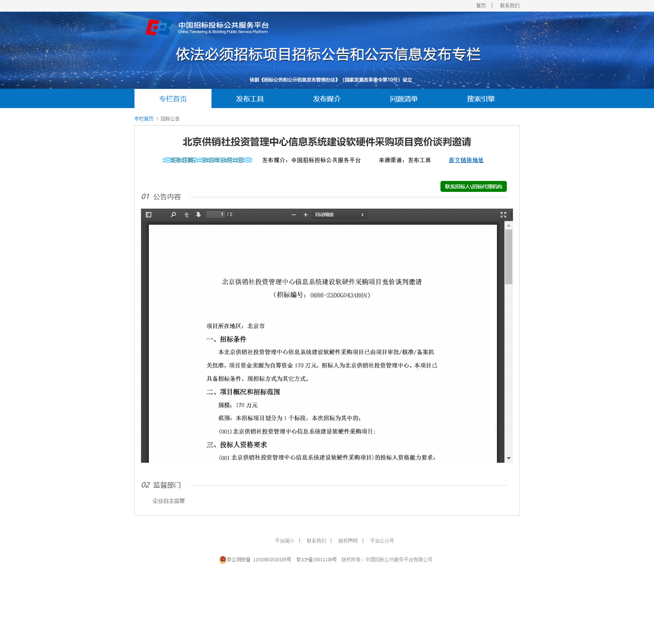Click the 项目所在地区：北京市 line
This screenshot has width=654, height=644.
point(235,326)
